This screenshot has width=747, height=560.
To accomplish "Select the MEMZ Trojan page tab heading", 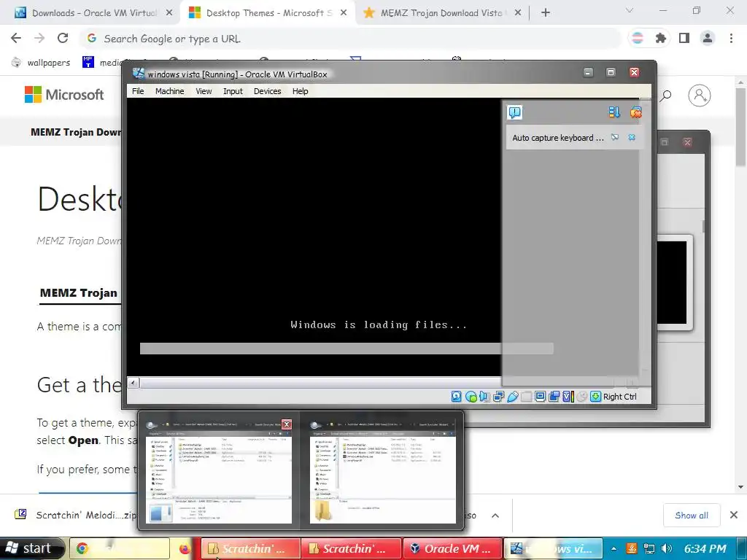I will pyautogui.click(x=79, y=293).
